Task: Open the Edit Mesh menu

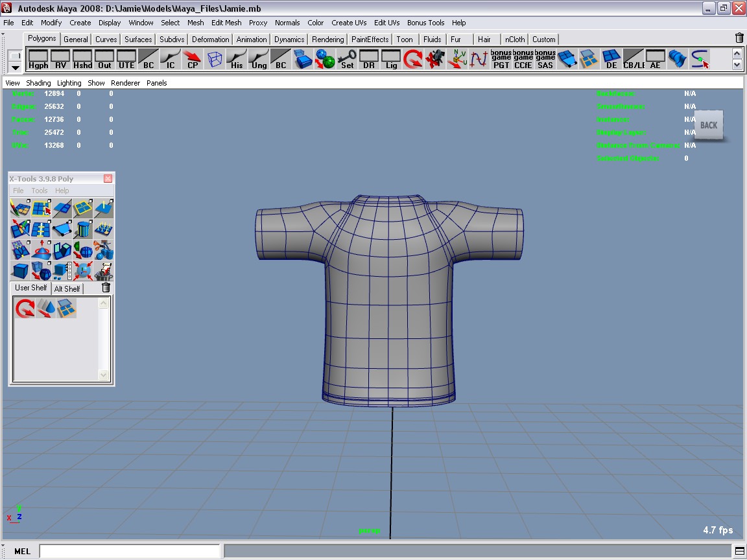Action: [226, 23]
